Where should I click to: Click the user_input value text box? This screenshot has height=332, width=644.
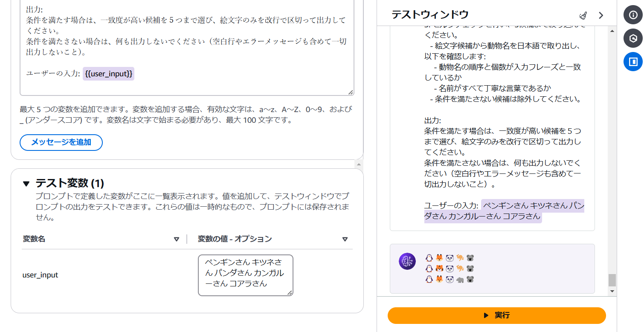tap(245, 275)
